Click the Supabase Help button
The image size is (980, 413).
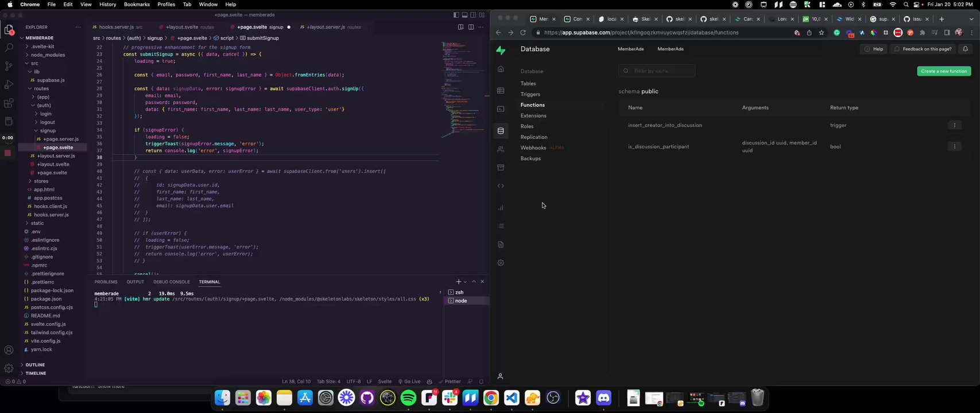(x=874, y=49)
